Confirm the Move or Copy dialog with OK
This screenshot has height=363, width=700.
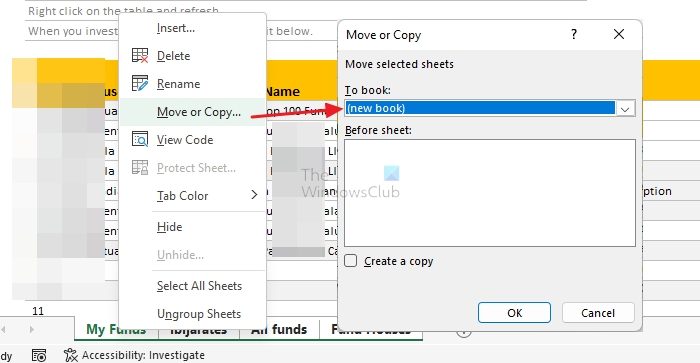pyautogui.click(x=514, y=313)
